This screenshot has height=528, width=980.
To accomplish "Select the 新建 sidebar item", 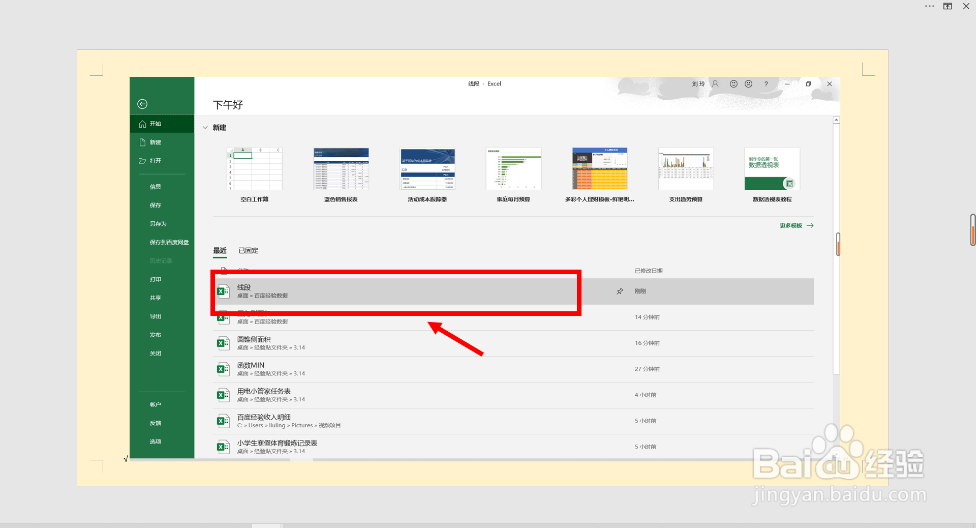I will click(x=162, y=142).
